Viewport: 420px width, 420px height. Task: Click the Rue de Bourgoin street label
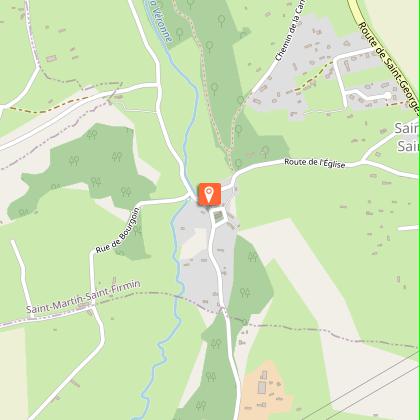click(x=117, y=230)
